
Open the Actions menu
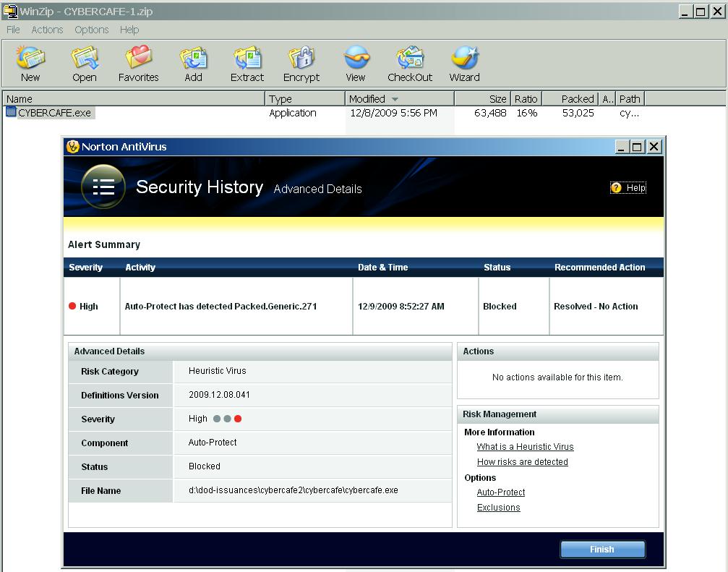47,30
